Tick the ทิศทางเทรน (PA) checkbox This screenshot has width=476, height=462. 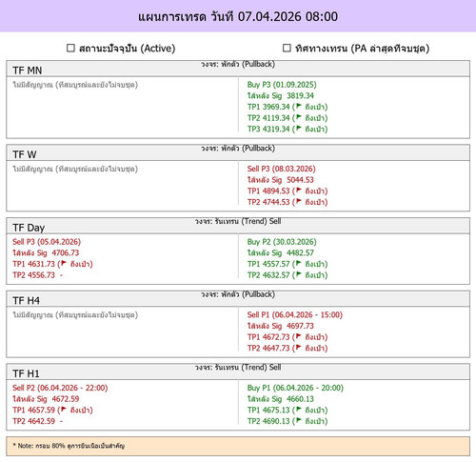click(x=287, y=49)
